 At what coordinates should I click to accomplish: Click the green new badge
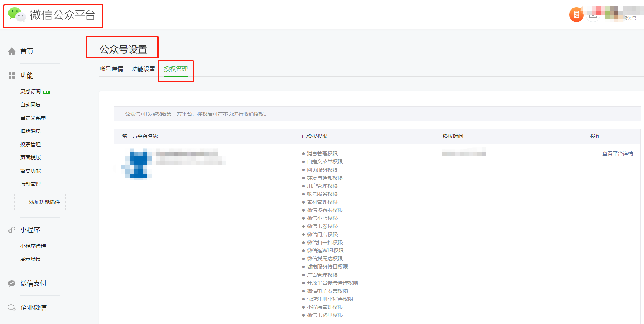point(46,92)
